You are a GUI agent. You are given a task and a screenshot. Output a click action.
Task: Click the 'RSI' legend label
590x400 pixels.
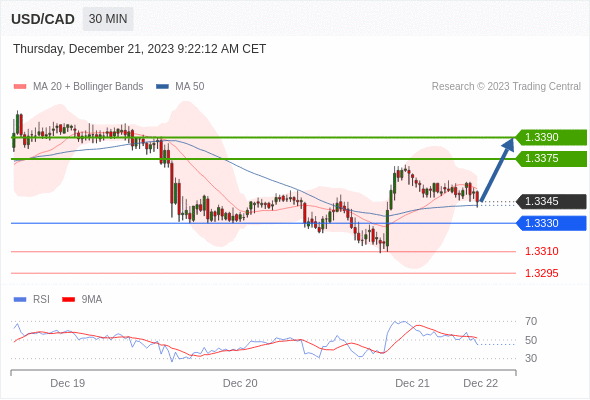(x=41, y=300)
